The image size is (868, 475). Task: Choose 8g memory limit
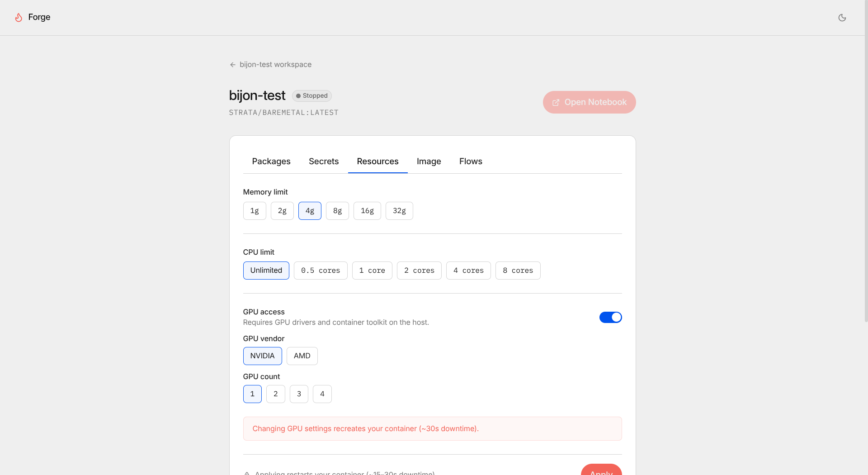[x=337, y=211]
